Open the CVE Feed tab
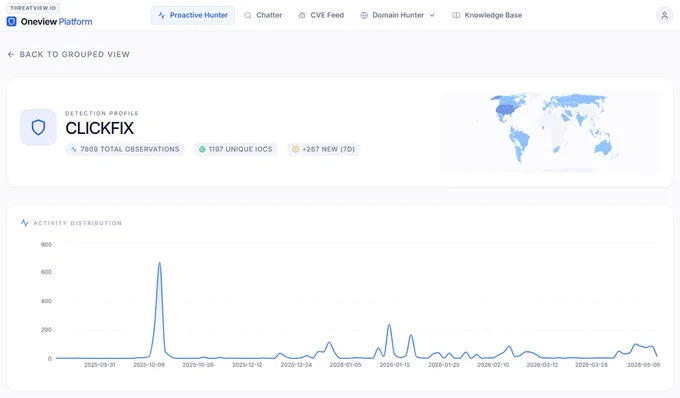This screenshot has width=680, height=398. click(x=321, y=15)
